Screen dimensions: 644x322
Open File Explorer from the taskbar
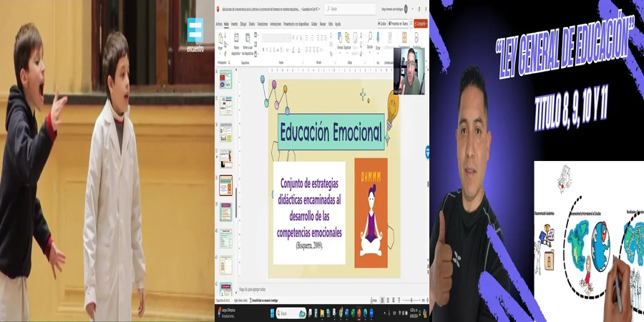tap(323, 313)
